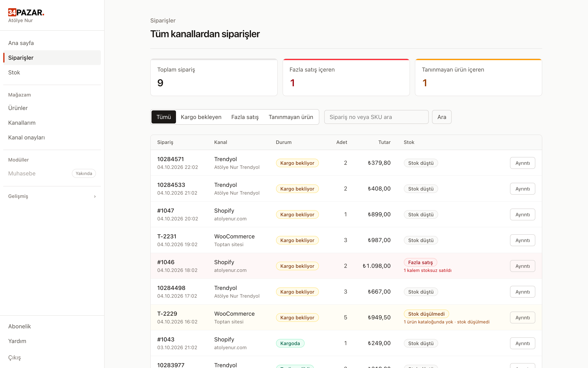Viewport: 588px width, 368px height.
Task: Click the amount ₺1.098,00
Action: [x=377, y=266]
